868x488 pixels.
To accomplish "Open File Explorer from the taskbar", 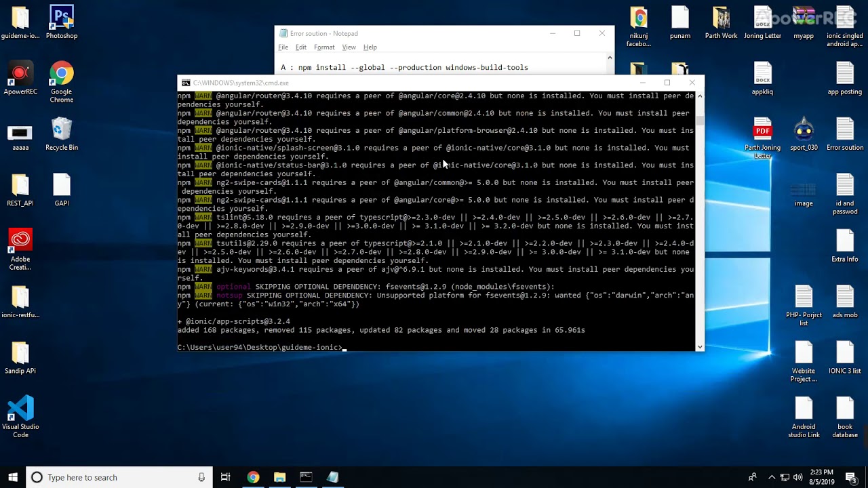I will pos(279,477).
